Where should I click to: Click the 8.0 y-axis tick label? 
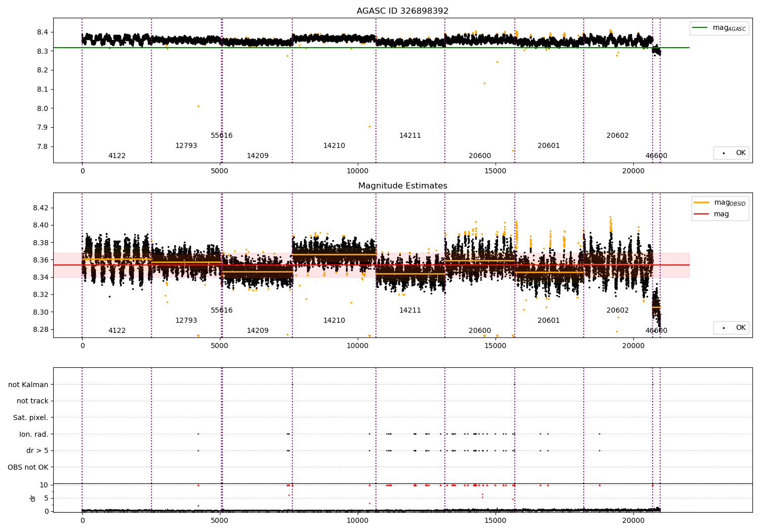43,108
